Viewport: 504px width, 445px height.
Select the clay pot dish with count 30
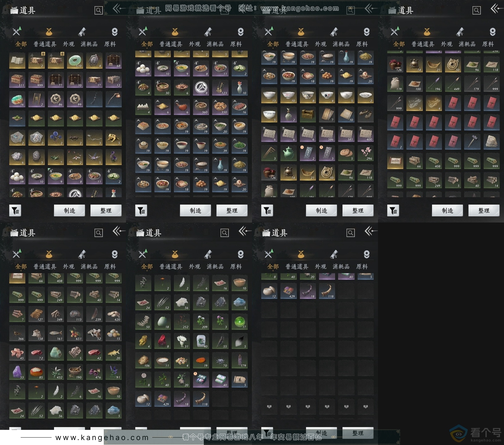click(x=162, y=88)
